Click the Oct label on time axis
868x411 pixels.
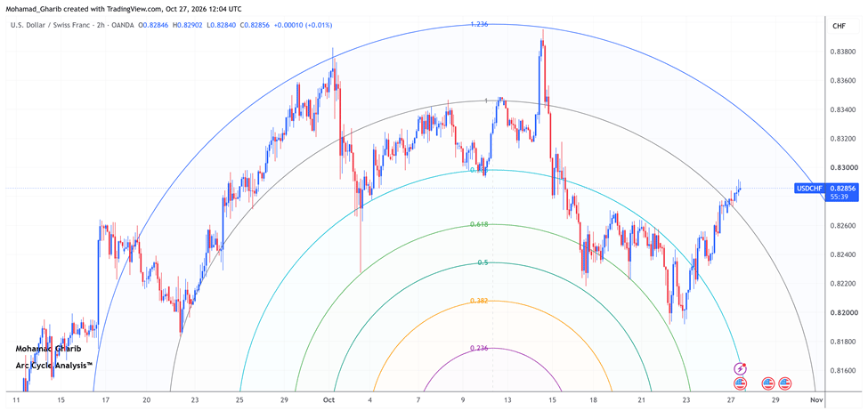pyautogui.click(x=329, y=400)
